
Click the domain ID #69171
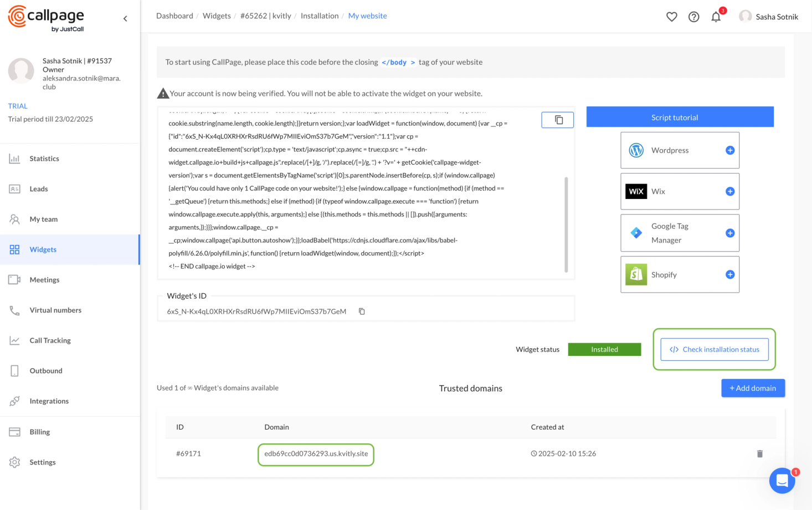(188, 453)
